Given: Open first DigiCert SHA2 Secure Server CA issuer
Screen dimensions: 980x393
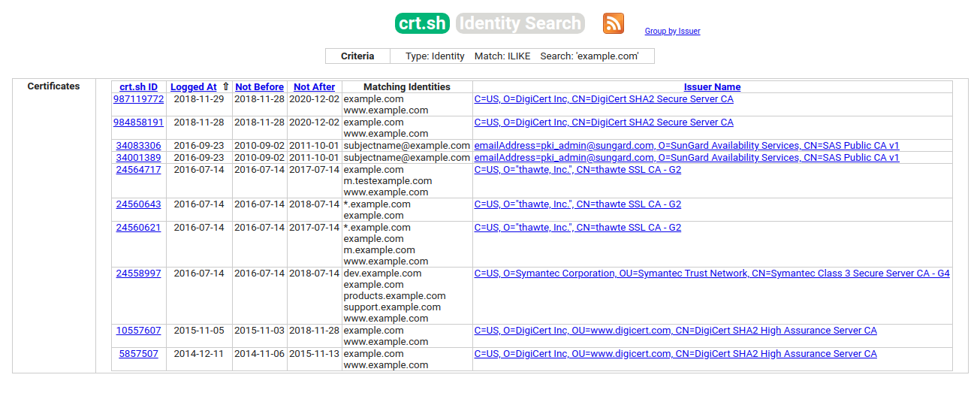Looking at the screenshot, I should pyautogui.click(x=604, y=99).
